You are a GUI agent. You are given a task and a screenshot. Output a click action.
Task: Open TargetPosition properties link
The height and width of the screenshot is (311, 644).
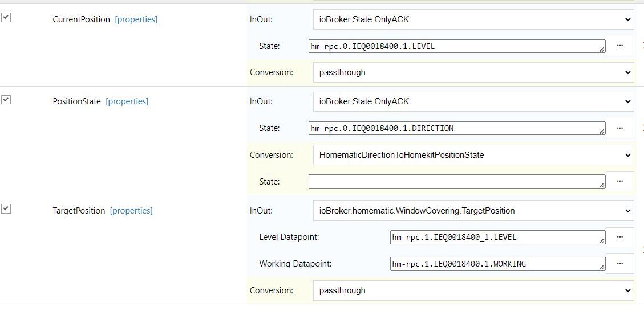(131, 211)
